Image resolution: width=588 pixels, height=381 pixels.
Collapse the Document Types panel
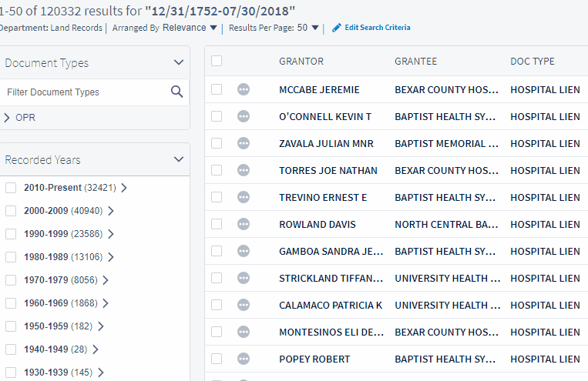[179, 62]
